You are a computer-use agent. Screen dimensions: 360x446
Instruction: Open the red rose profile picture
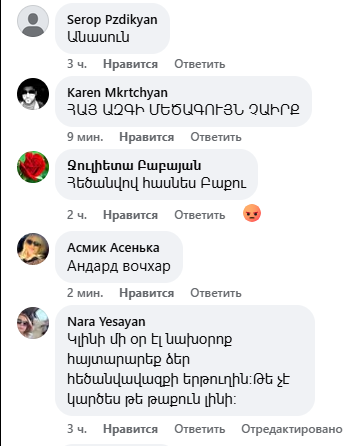(x=33, y=167)
